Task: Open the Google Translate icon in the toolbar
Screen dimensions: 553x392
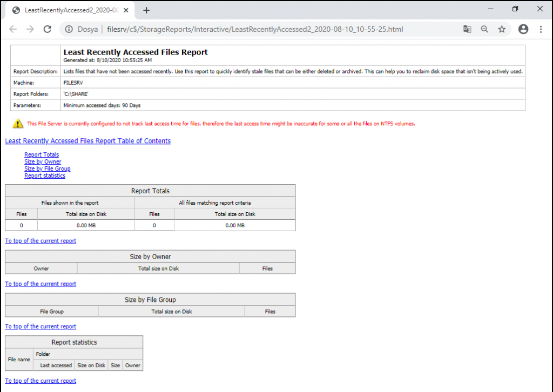Action: pyautogui.click(x=467, y=29)
